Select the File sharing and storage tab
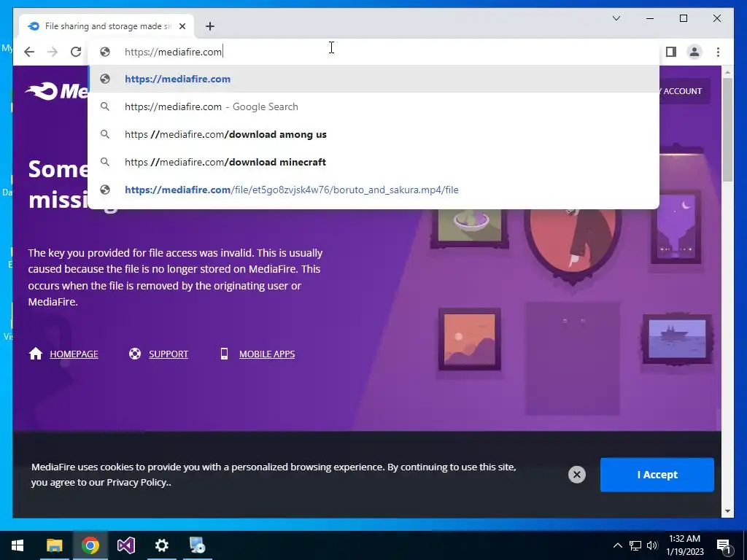 click(107, 26)
